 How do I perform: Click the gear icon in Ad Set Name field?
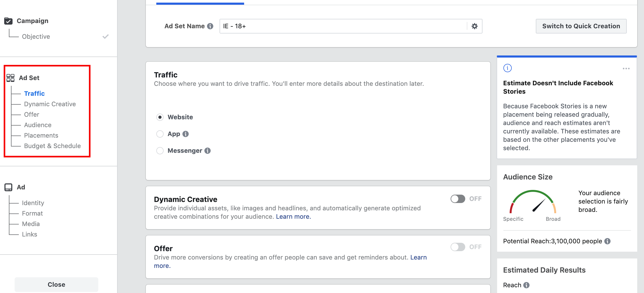coord(474,26)
